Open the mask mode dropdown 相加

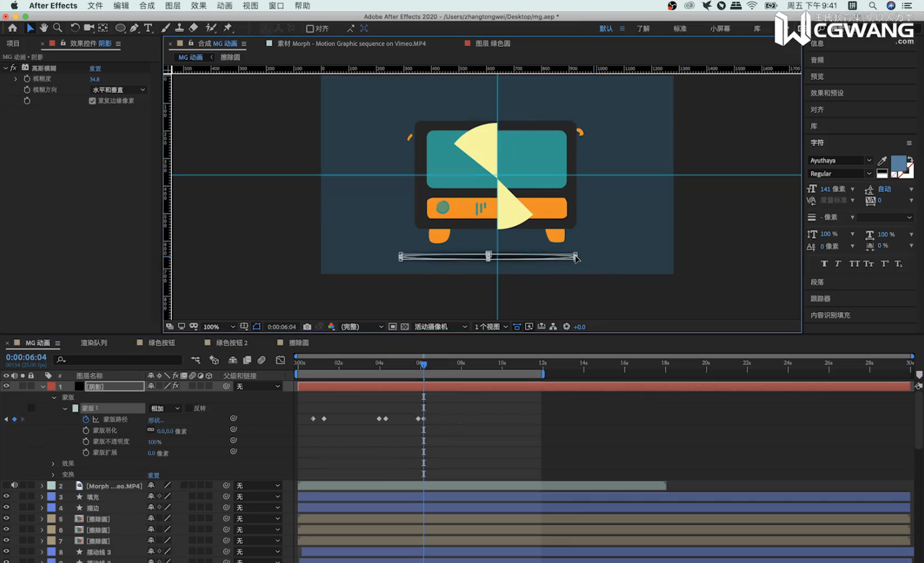pos(165,408)
